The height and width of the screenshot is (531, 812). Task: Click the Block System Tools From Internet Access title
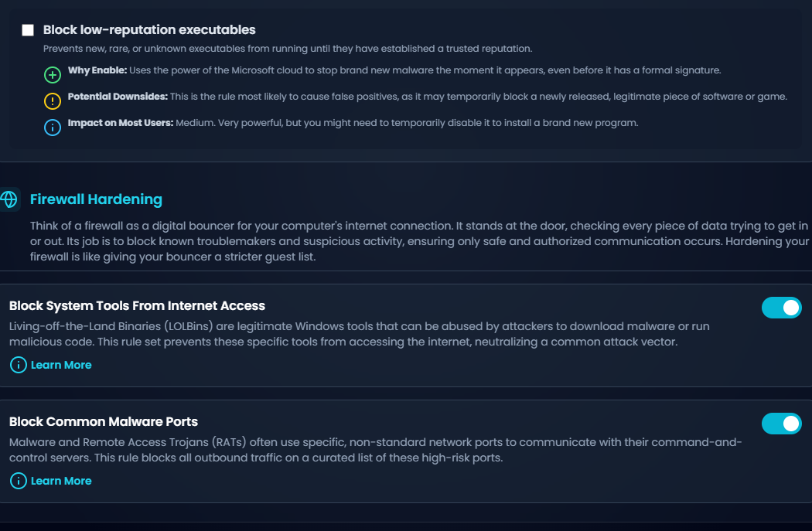(137, 306)
